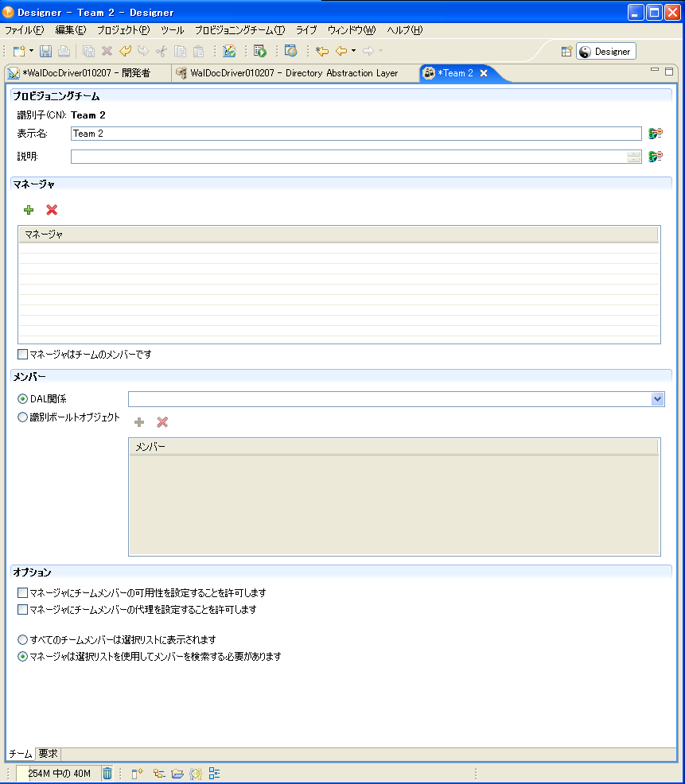The height and width of the screenshot is (784, 685).
Task: Click the status bar tree hierarchy icon
Action: [x=159, y=774]
